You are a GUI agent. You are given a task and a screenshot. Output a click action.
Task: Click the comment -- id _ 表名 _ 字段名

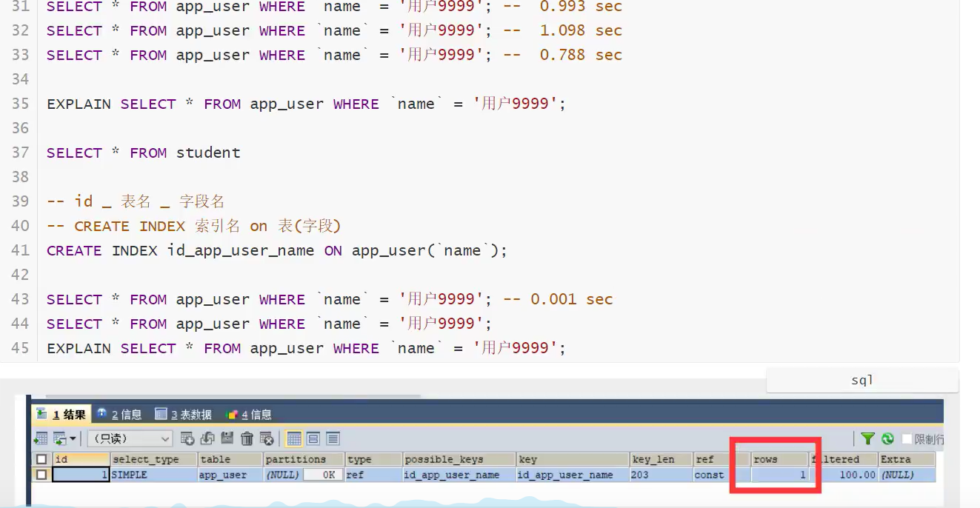pos(136,201)
